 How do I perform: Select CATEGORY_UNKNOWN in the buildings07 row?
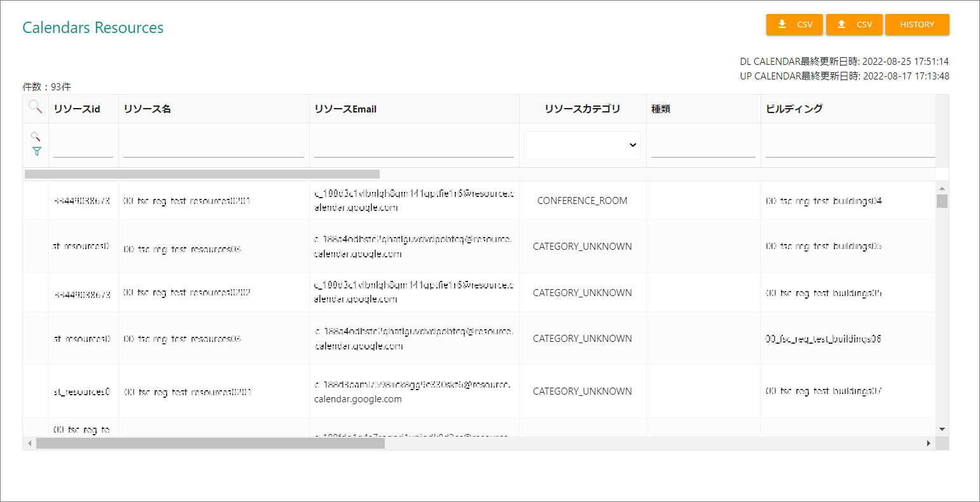tap(583, 391)
